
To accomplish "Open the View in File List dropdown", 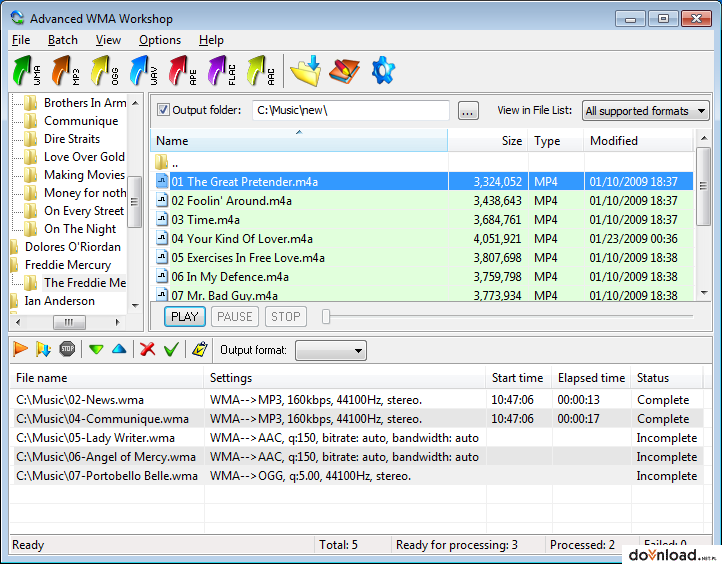I will pos(646,111).
